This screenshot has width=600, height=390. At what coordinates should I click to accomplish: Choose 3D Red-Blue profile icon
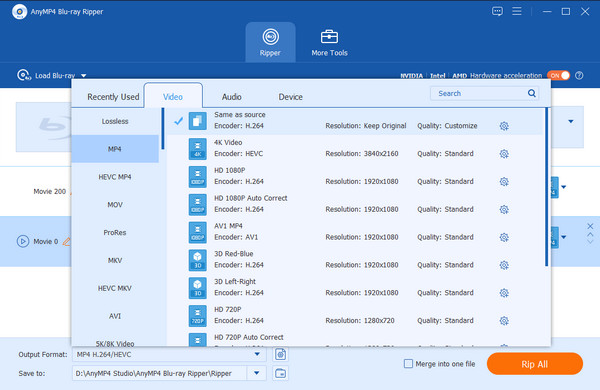point(197,260)
